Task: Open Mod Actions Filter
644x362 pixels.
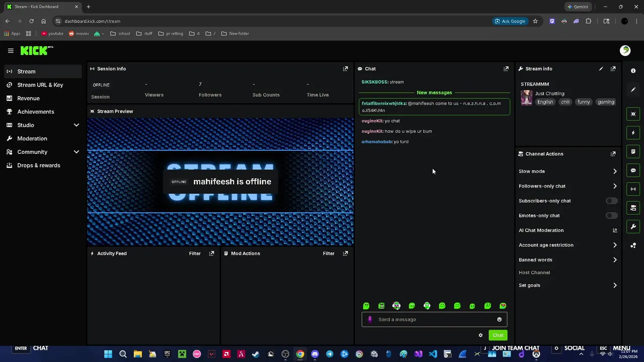Action: [x=329, y=253]
